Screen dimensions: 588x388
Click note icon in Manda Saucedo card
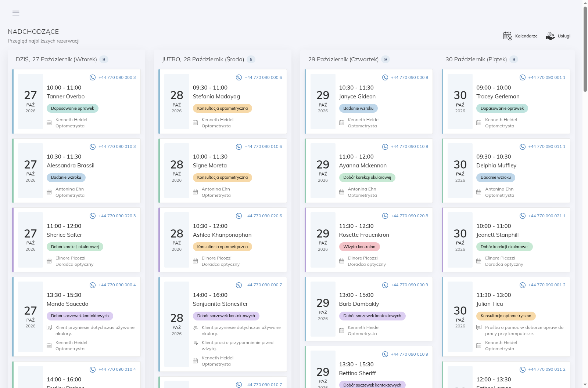[x=49, y=327]
